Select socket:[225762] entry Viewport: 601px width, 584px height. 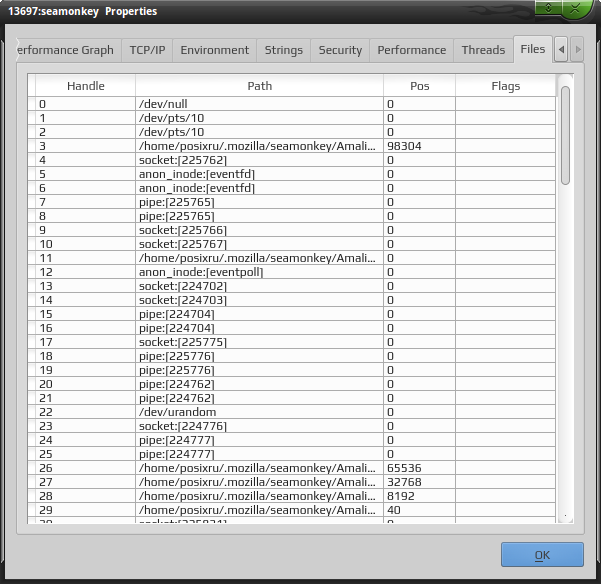(x=183, y=160)
